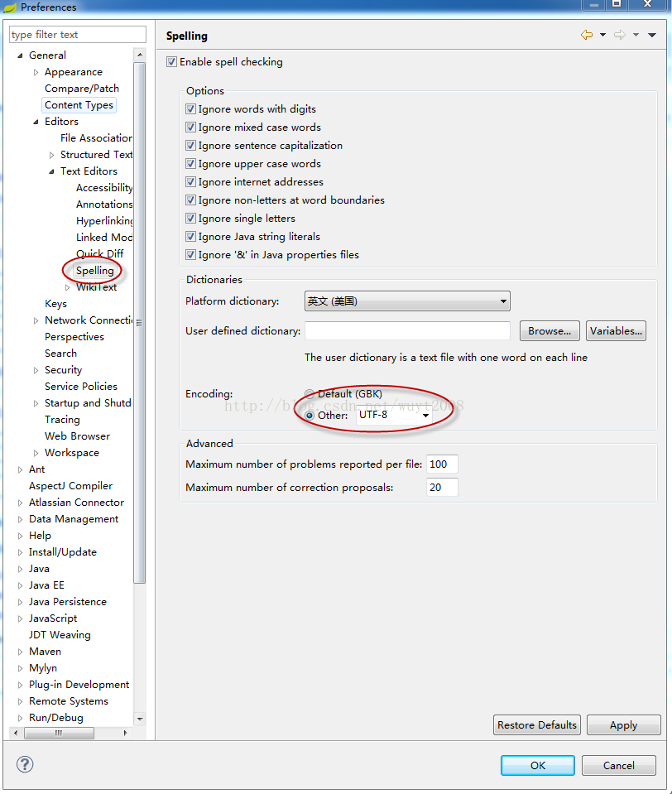Expand the Network Connections node
Image resolution: width=672 pixels, height=794 pixels.
coord(36,320)
